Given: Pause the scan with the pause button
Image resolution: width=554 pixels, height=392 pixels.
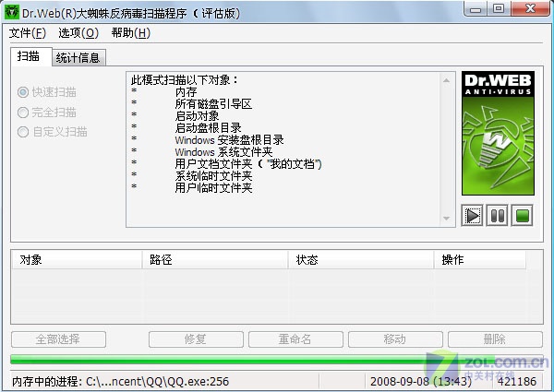Looking at the screenshot, I should [x=498, y=216].
